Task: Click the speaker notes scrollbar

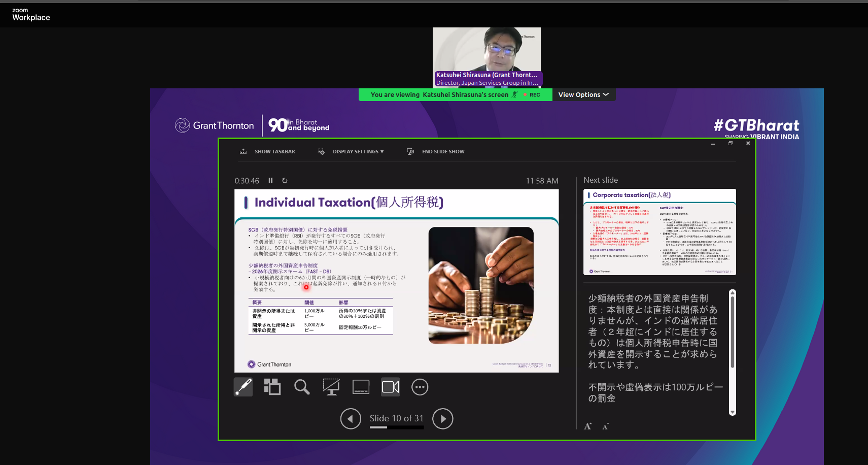Action: click(x=732, y=330)
